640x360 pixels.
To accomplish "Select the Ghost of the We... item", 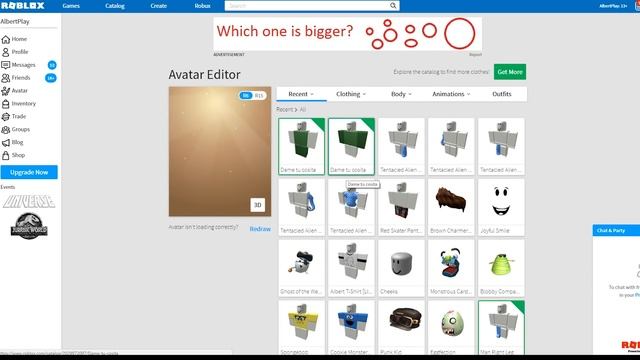I will coord(302,268).
